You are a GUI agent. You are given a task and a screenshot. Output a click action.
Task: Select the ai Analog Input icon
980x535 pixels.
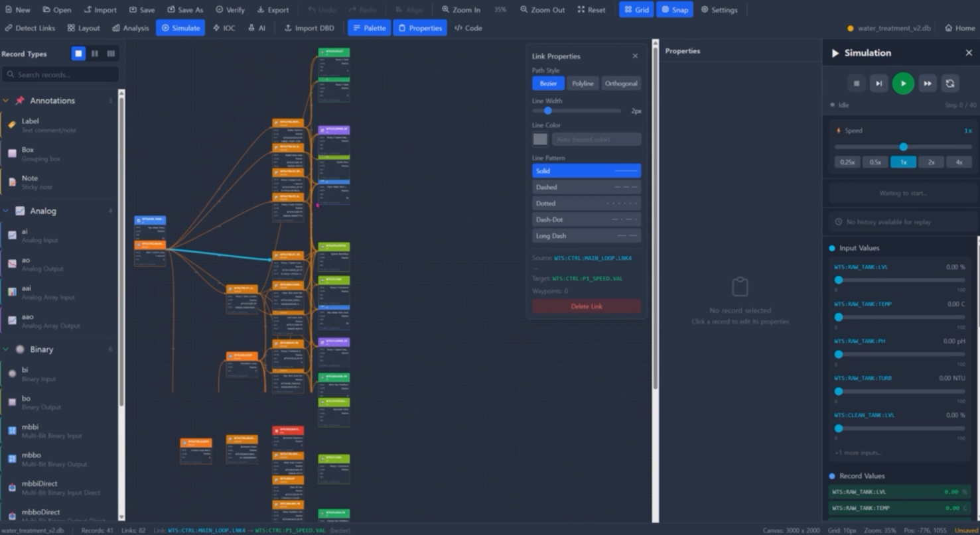point(12,235)
